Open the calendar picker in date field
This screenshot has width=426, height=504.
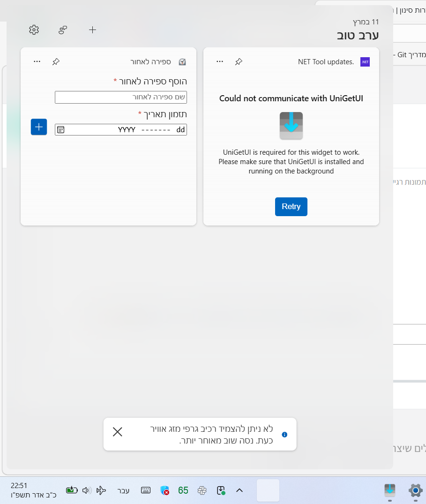pos(61,130)
